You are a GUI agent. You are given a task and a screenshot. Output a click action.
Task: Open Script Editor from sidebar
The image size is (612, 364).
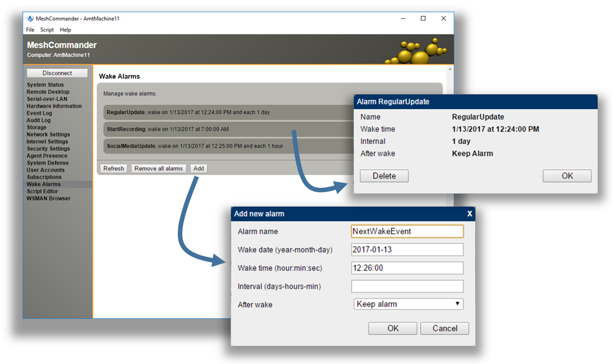click(x=42, y=191)
